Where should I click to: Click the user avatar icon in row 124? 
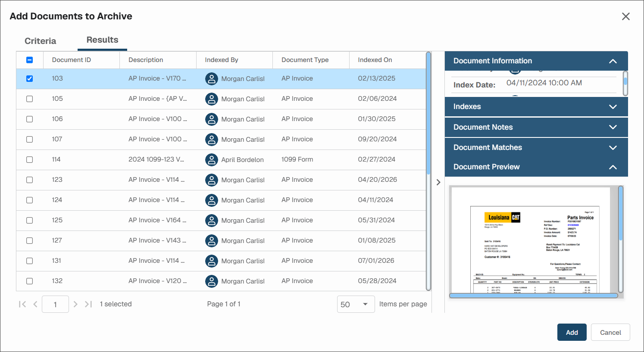(x=211, y=200)
